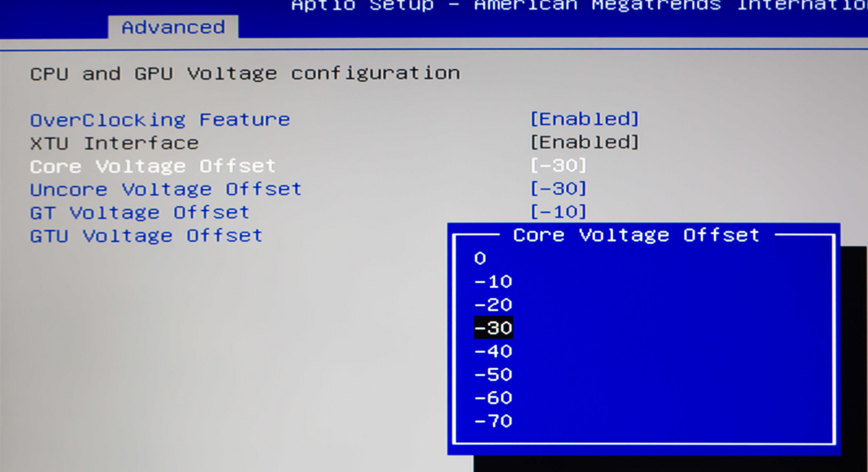Select 0 to reset Core Voltage Offset
868x472 pixels.
click(479, 258)
